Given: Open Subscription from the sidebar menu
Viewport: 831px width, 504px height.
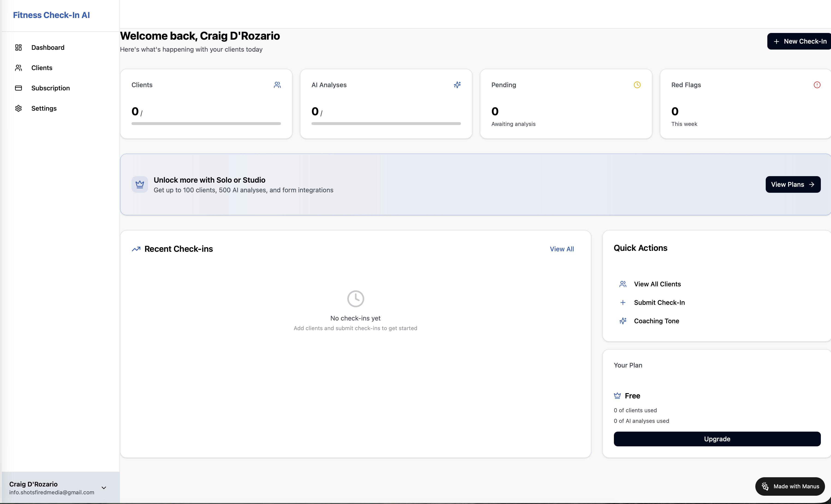Looking at the screenshot, I should pos(51,88).
